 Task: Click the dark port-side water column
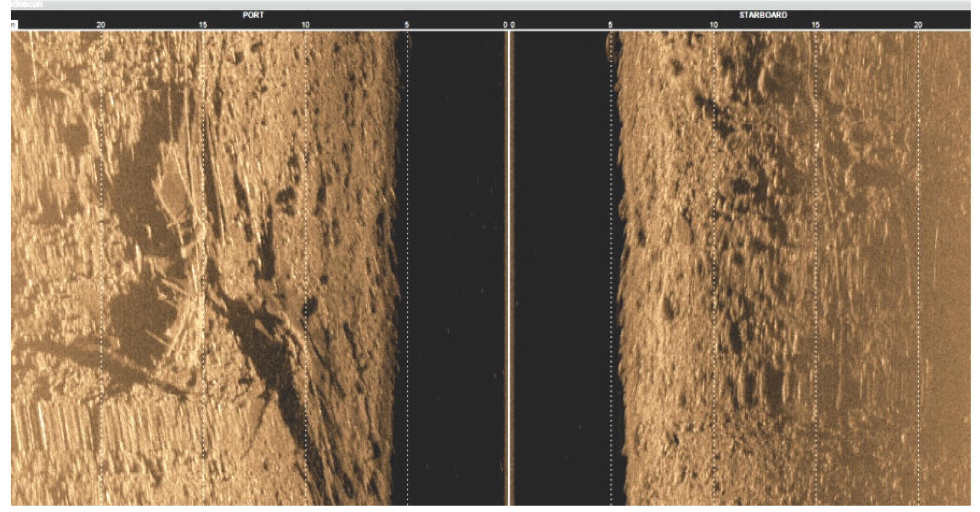click(452, 265)
